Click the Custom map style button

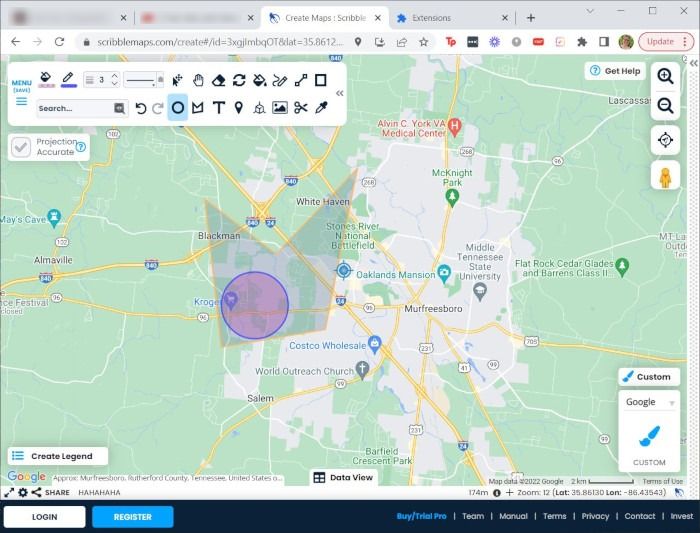pyautogui.click(x=649, y=377)
